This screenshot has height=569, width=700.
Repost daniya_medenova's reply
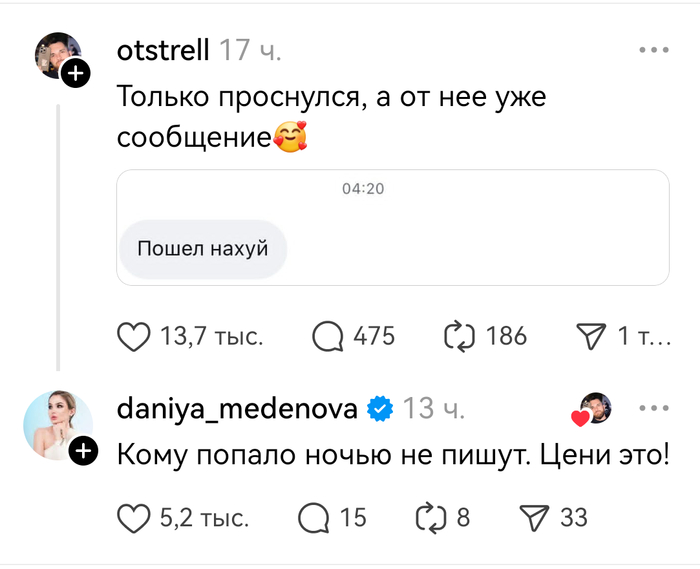click(x=430, y=517)
